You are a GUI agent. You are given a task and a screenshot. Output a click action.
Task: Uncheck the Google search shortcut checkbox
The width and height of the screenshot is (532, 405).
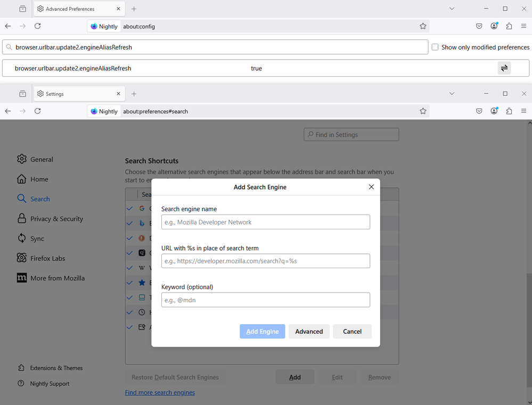129,209
